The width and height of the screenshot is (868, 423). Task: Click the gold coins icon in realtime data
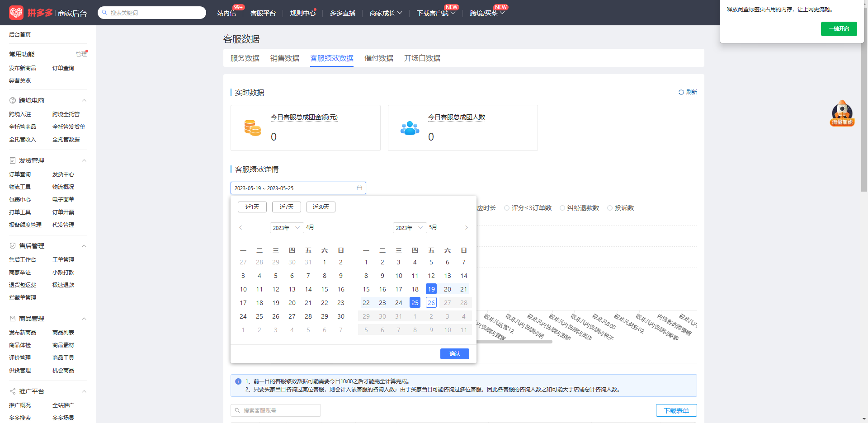[252, 128]
